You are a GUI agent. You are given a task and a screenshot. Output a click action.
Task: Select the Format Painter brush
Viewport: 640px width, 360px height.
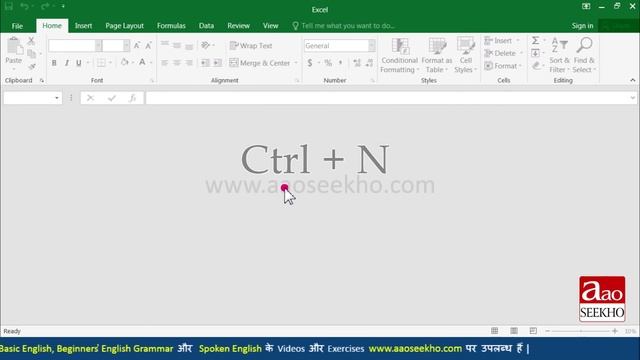pos(32,67)
